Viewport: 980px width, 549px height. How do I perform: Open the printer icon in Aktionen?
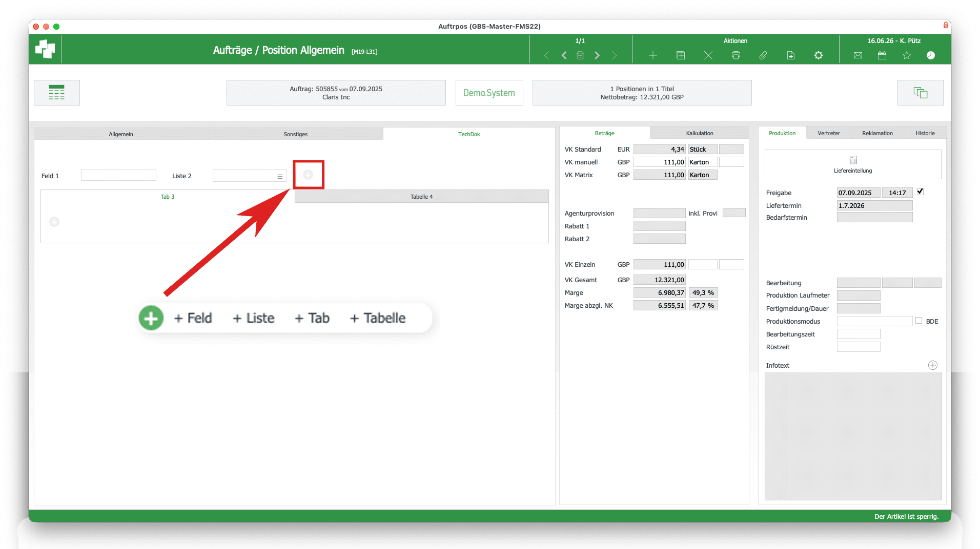[736, 55]
